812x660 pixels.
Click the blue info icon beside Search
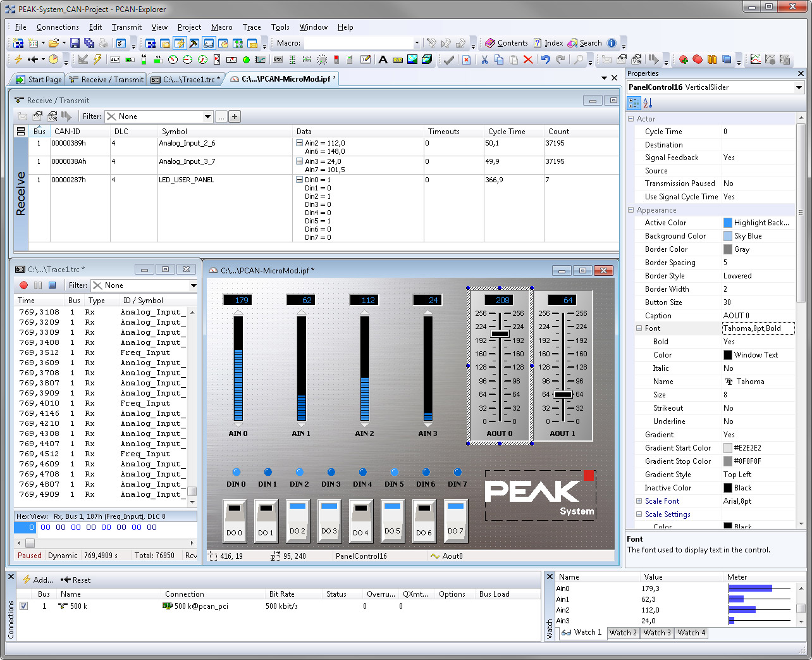(612, 43)
